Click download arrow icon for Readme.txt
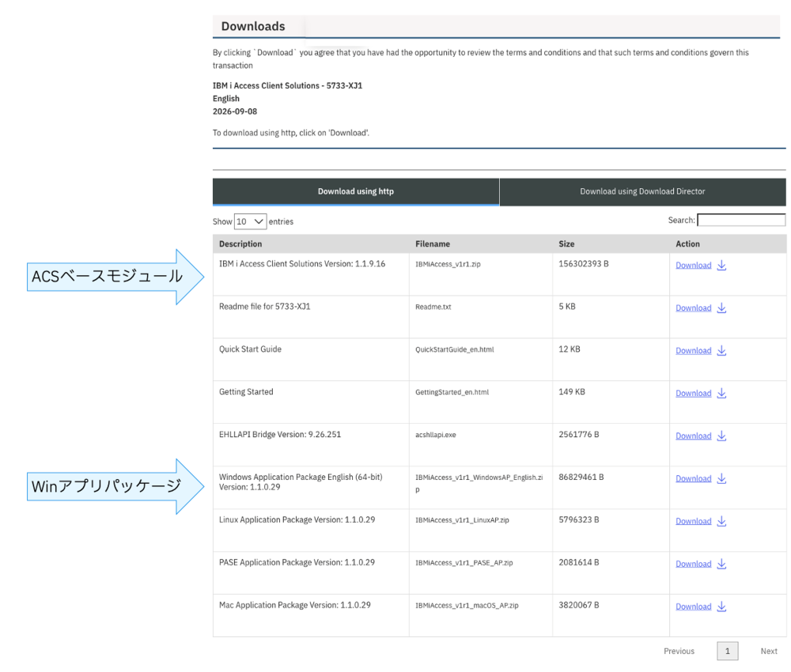This screenshot has height=672, width=791. [x=721, y=308]
